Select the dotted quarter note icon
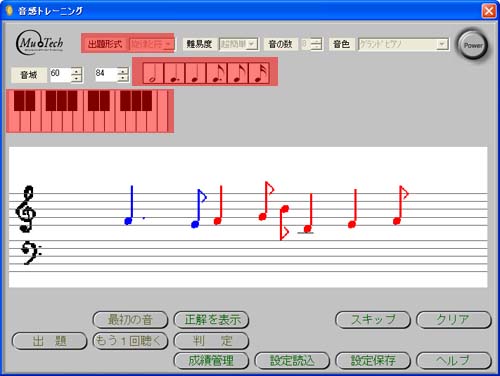 [174, 73]
